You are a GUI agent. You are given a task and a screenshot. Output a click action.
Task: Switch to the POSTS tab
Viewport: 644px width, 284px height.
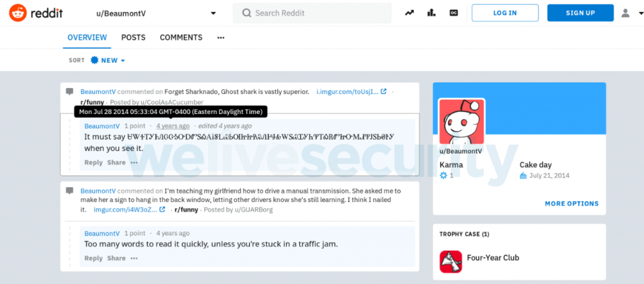pyautogui.click(x=133, y=37)
